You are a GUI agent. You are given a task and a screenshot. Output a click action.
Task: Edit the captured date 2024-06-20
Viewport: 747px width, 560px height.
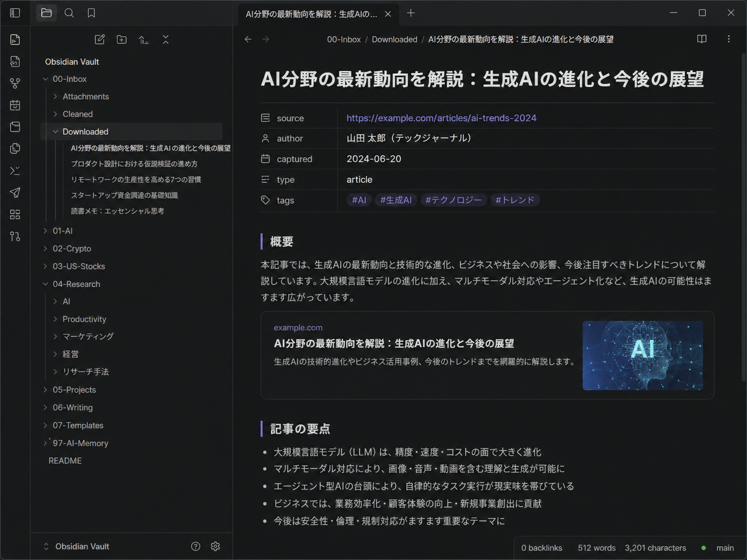click(x=374, y=159)
